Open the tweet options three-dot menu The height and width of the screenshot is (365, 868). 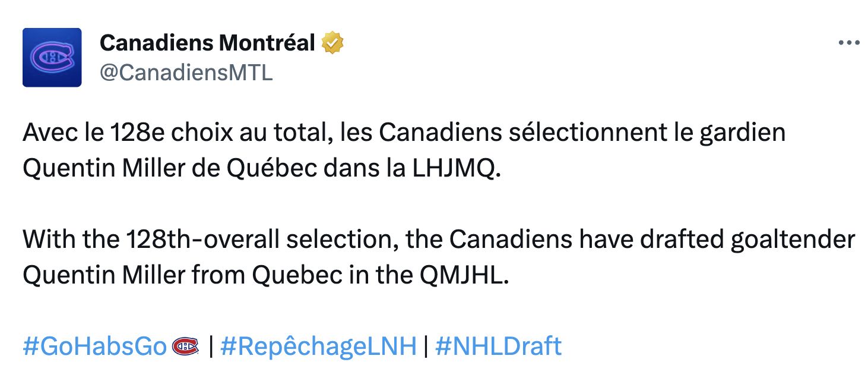pyautogui.click(x=850, y=42)
